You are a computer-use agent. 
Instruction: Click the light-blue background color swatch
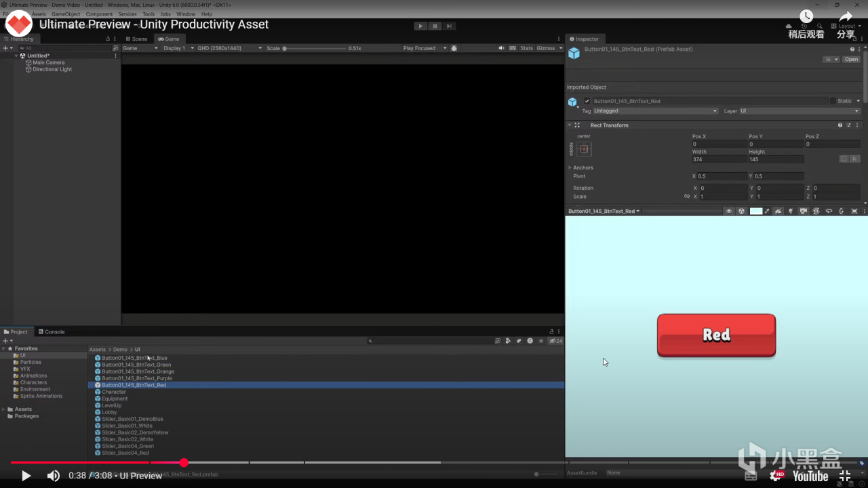coord(755,211)
